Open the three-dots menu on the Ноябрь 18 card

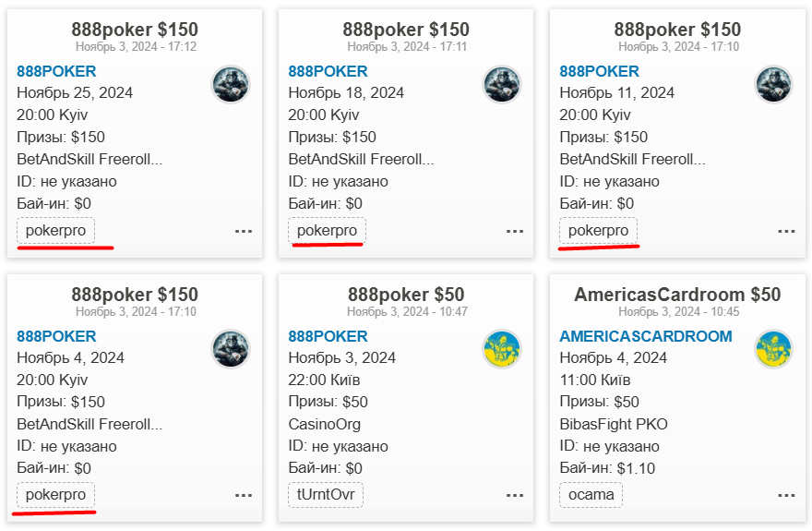pos(515,231)
